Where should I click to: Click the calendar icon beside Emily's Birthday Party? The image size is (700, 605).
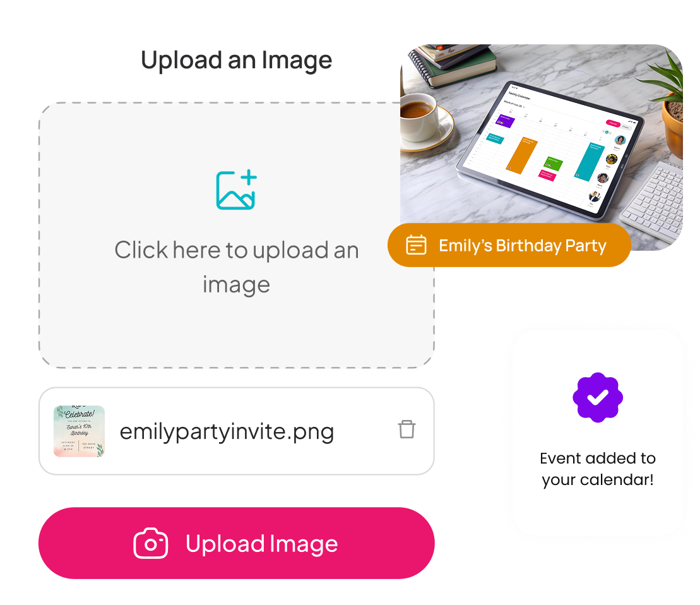416,245
